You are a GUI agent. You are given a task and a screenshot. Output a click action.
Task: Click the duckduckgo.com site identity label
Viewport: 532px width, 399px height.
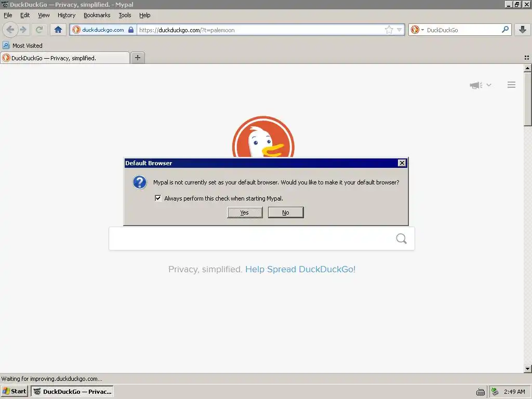pyautogui.click(x=103, y=30)
